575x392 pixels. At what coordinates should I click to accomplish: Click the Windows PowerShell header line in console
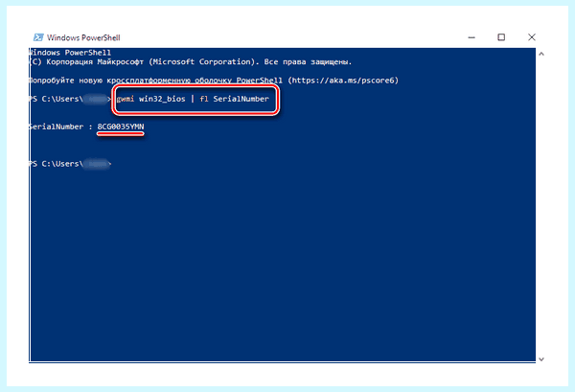tap(70, 53)
